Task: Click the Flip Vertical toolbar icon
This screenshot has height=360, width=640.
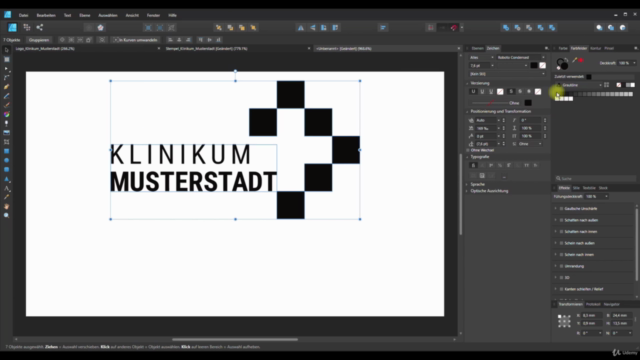Action: [313, 28]
